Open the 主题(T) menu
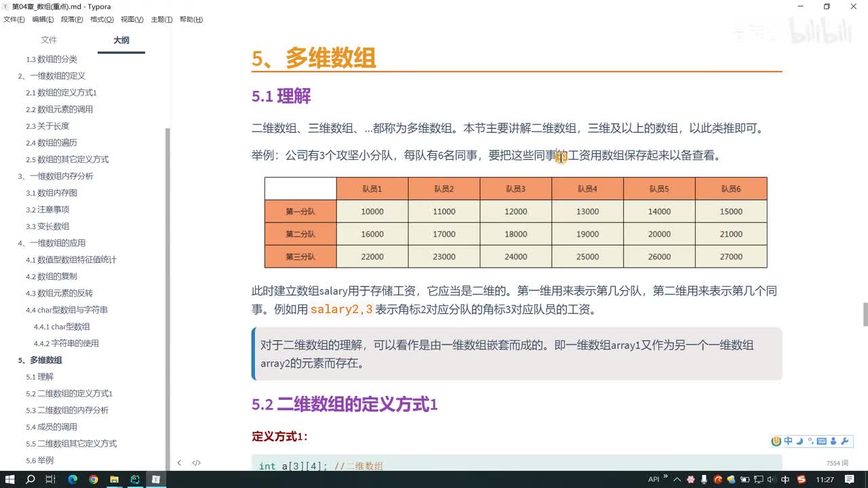Viewport: 868px width, 488px height. point(161,20)
